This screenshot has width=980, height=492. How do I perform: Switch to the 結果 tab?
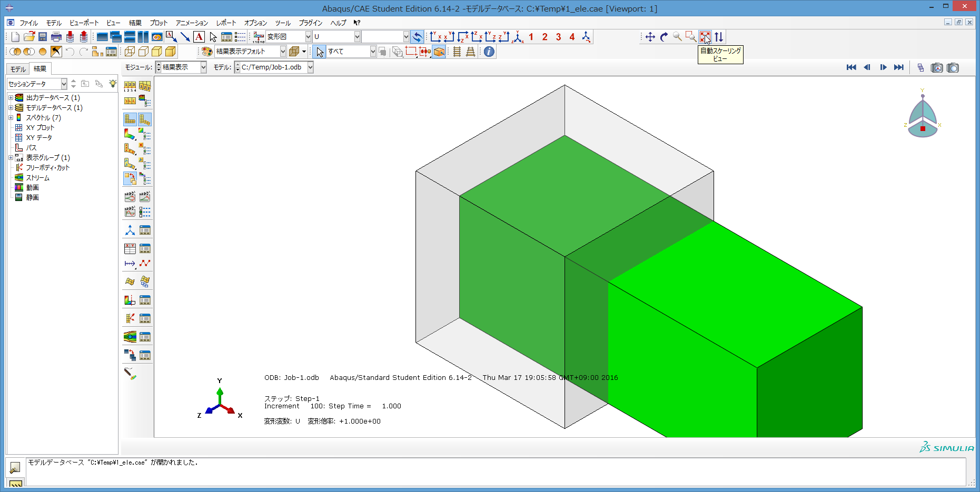[x=40, y=69]
